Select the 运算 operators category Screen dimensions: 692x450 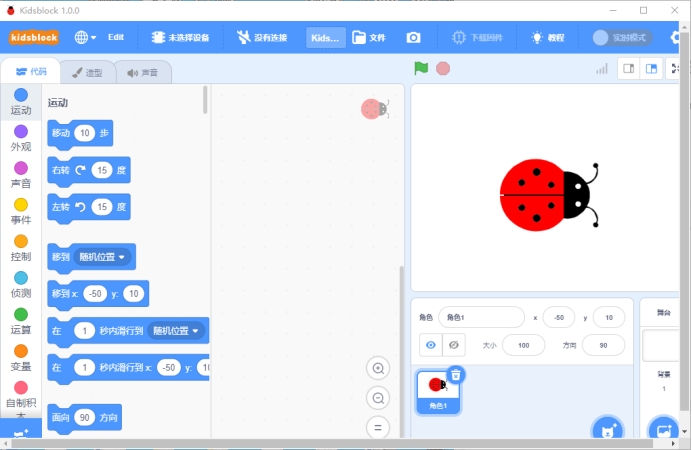21,322
